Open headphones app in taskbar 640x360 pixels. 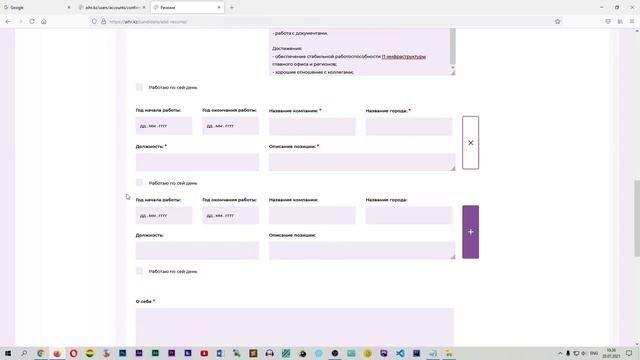point(269,353)
